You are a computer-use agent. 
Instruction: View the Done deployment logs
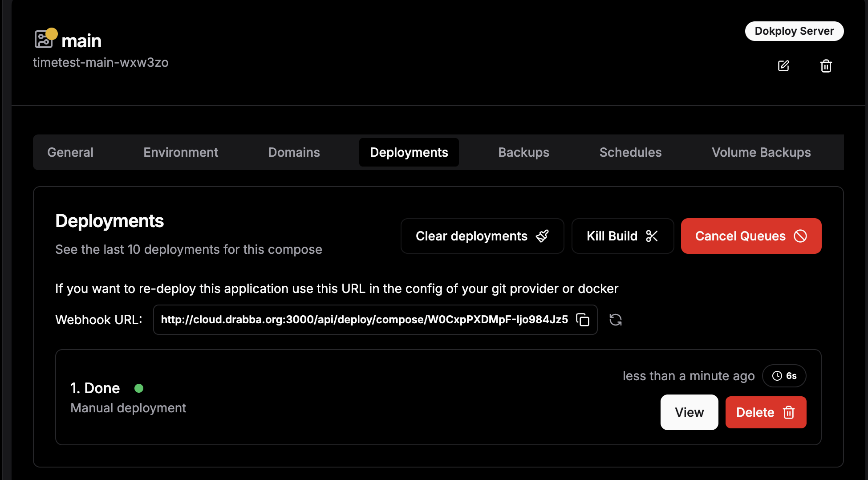690,412
